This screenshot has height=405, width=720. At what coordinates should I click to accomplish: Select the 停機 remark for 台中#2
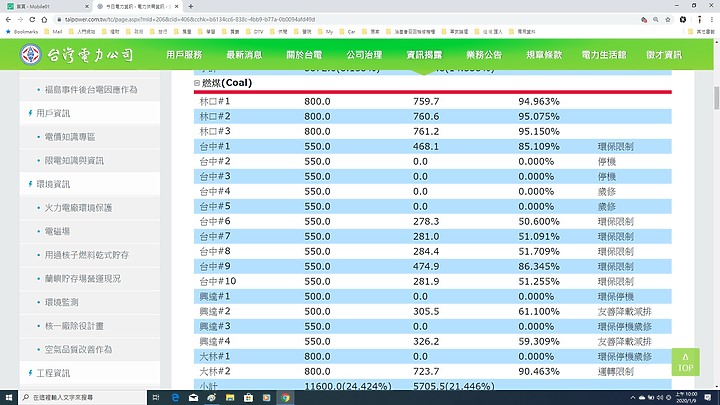607,162
